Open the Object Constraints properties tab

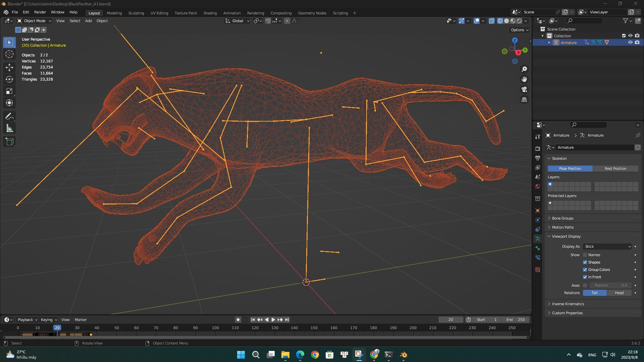[538, 229]
